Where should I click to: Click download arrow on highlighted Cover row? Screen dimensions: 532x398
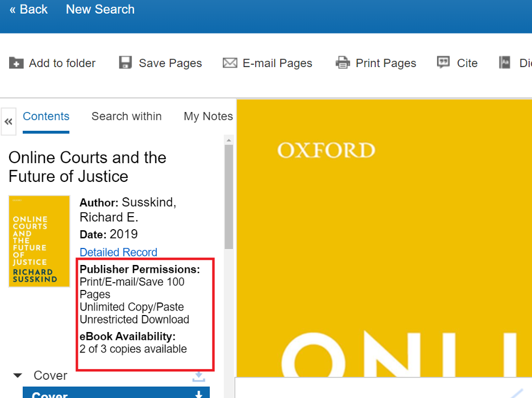point(198,394)
